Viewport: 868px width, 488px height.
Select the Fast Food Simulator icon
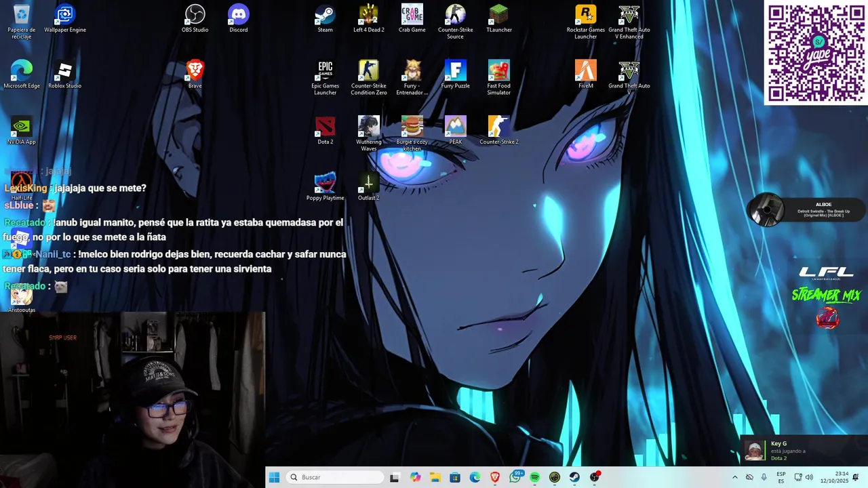pos(498,78)
